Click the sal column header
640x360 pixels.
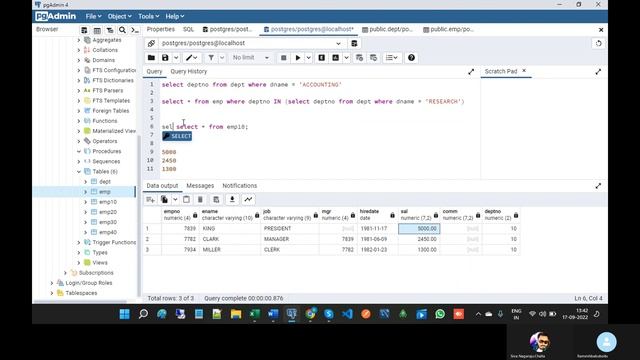pyautogui.click(x=419, y=215)
